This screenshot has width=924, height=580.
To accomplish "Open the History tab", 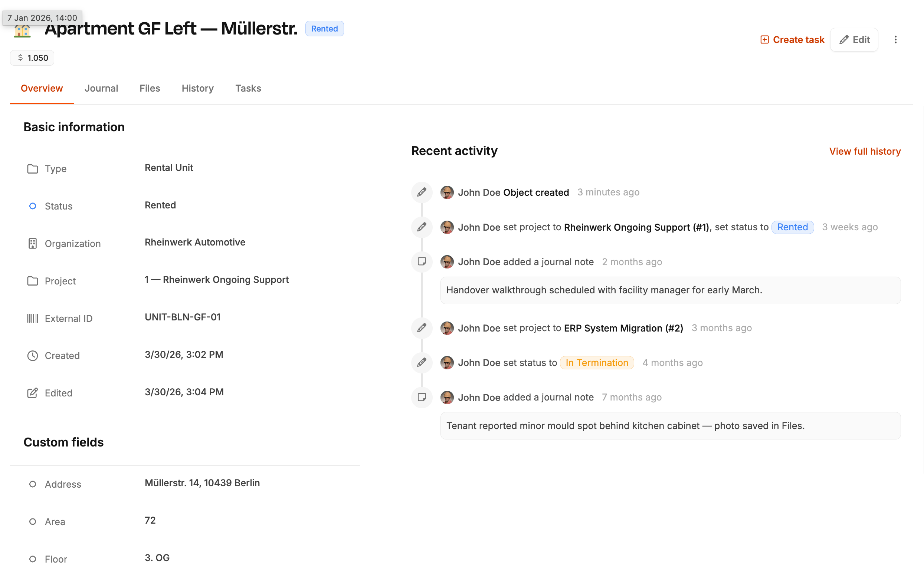I will tap(197, 88).
